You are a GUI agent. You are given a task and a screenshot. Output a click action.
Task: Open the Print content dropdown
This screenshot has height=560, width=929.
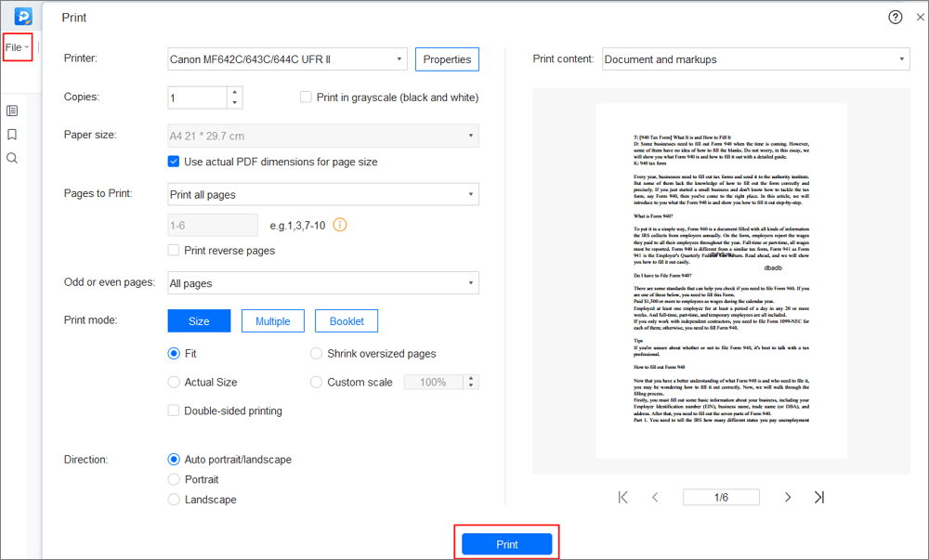pyautogui.click(x=756, y=59)
